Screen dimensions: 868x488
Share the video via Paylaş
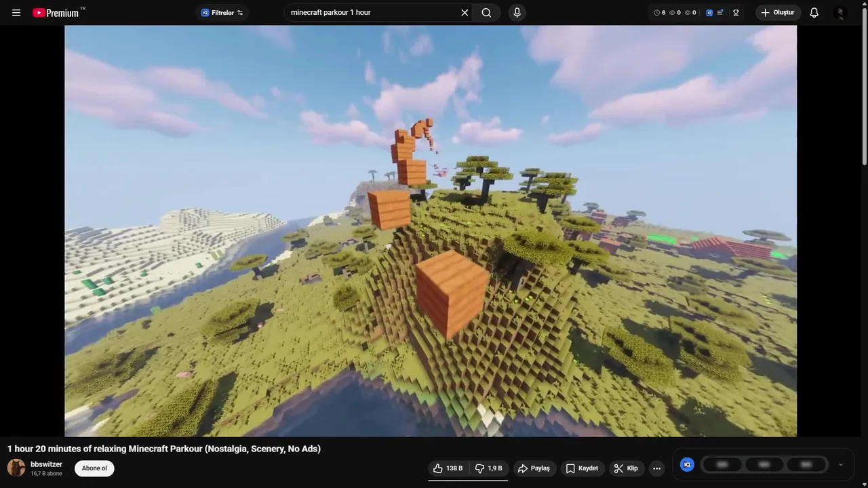[x=534, y=468]
